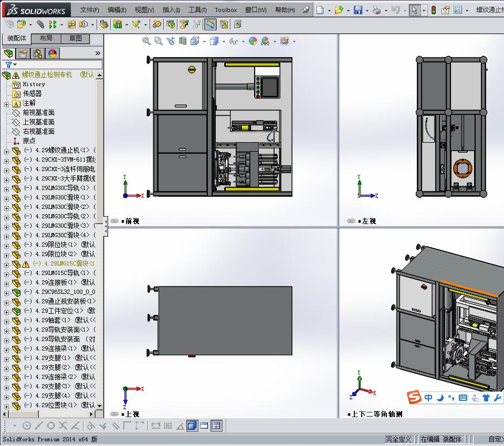504x446 pixels.
Task: Expand the 注解 annotations node
Action: tap(6, 104)
